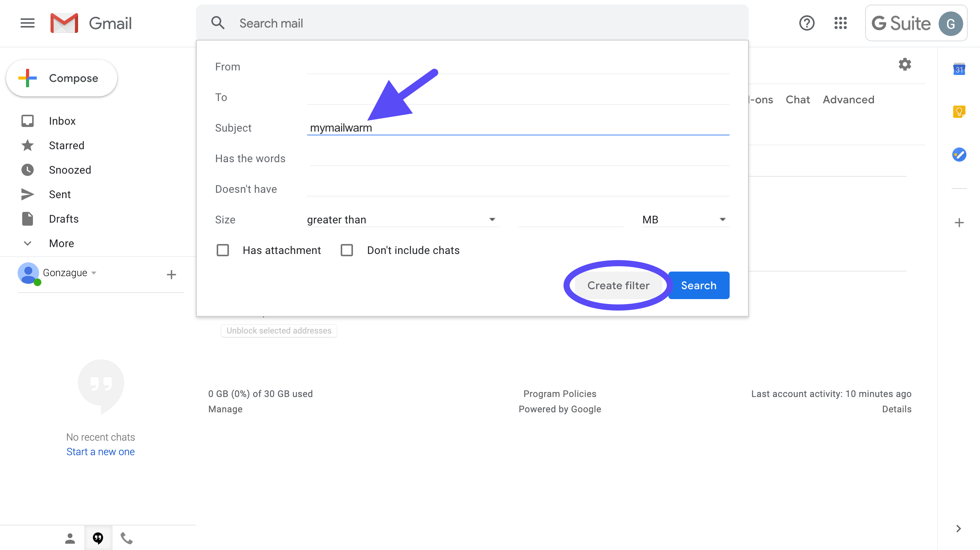980x550 pixels.
Task: Check Don't include chats option
Action: pos(347,250)
